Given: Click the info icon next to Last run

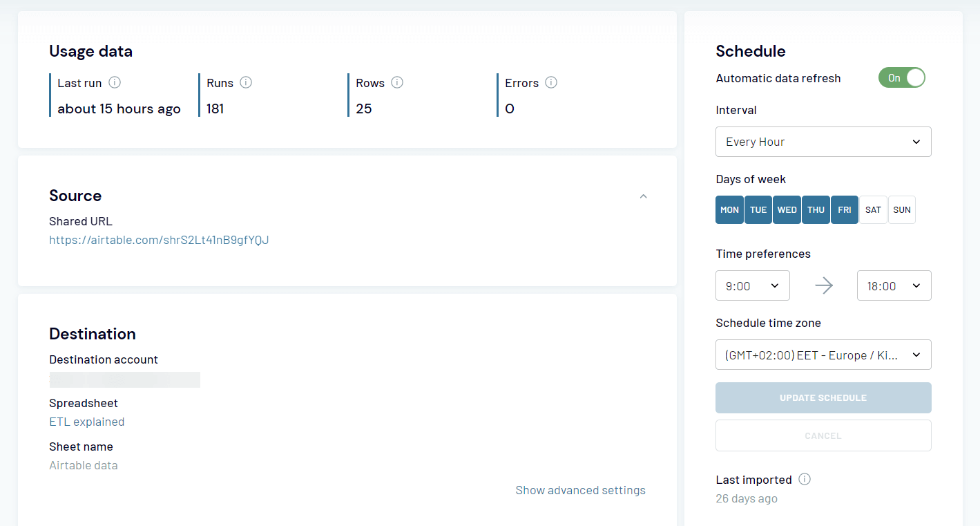Looking at the screenshot, I should tap(114, 82).
